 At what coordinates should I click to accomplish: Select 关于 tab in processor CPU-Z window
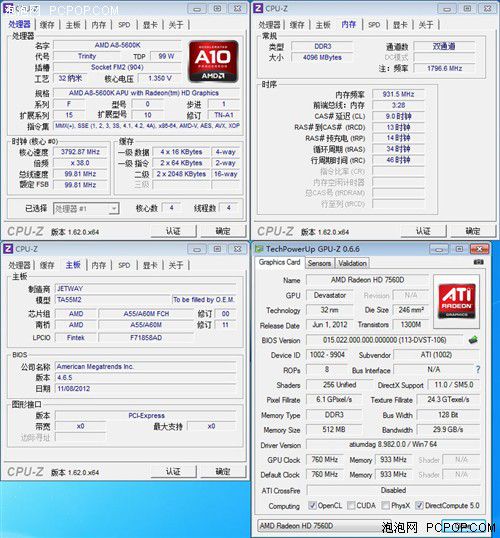pos(176,25)
